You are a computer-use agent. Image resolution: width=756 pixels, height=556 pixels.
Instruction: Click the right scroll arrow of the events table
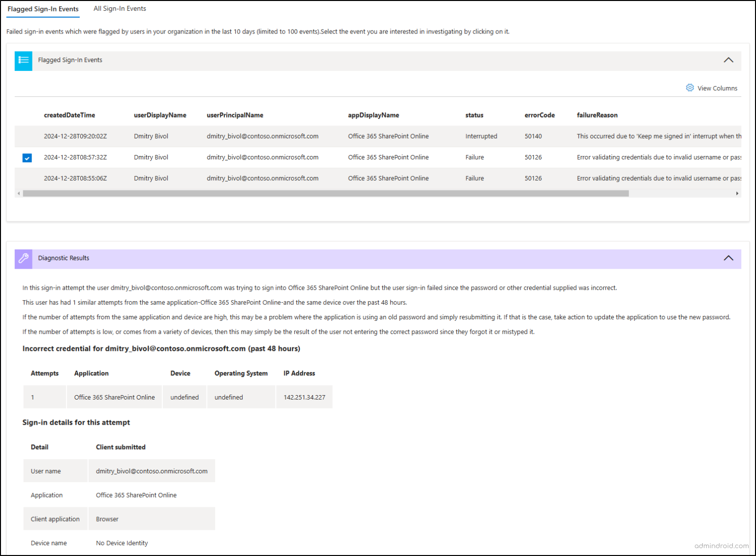pos(738,193)
